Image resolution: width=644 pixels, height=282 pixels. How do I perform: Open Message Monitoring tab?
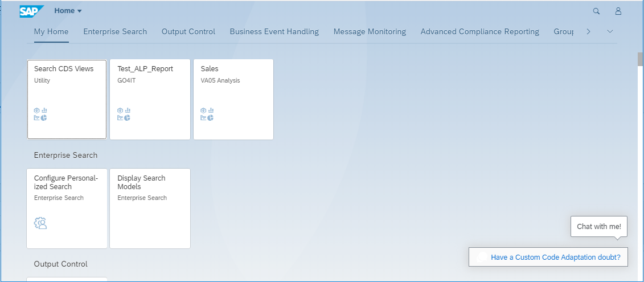coord(370,32)
